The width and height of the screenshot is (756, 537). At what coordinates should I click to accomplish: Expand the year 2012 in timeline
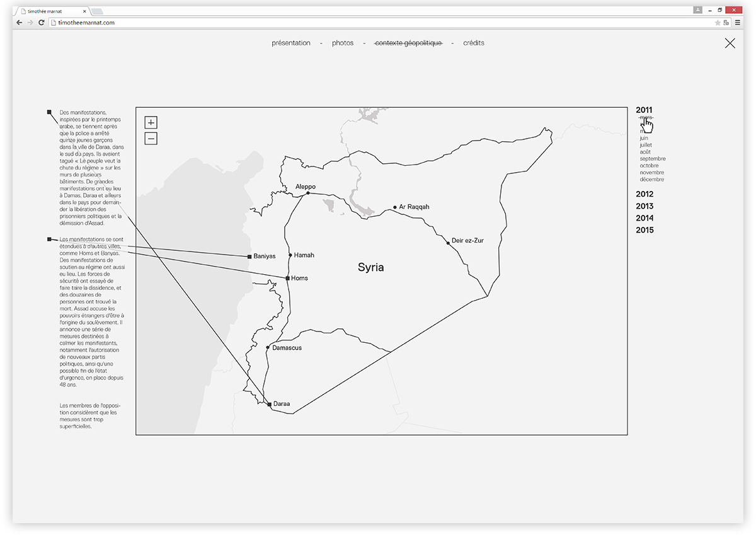[644, 194]
